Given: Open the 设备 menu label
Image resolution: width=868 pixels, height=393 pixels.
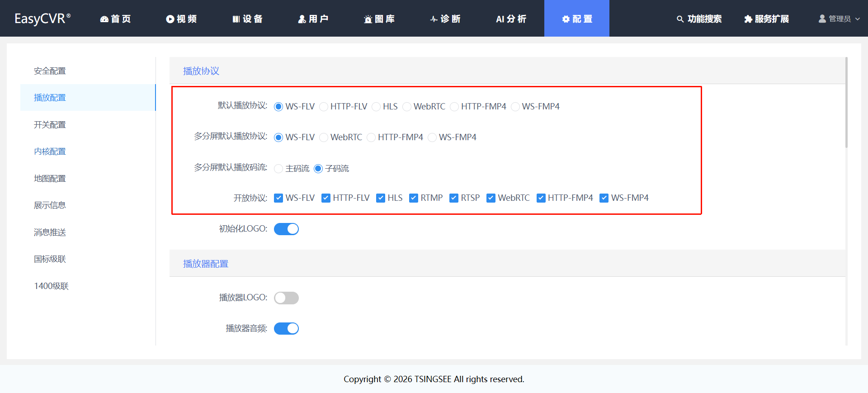Looking at the screenshot, I should (253, 19).
